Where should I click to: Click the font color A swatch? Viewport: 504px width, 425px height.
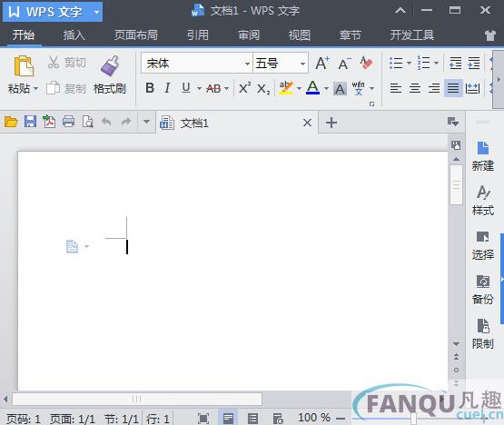point(312,87)
